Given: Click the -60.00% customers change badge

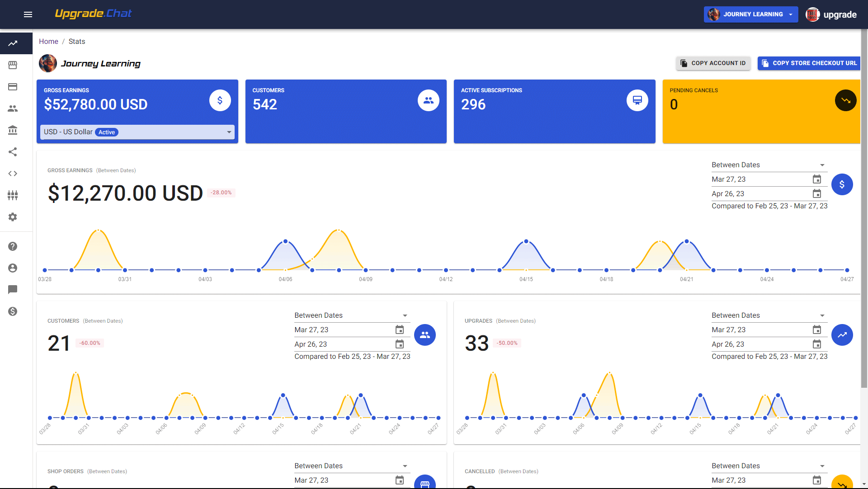Looking at the screenshot, I should [x=90, y=343].
